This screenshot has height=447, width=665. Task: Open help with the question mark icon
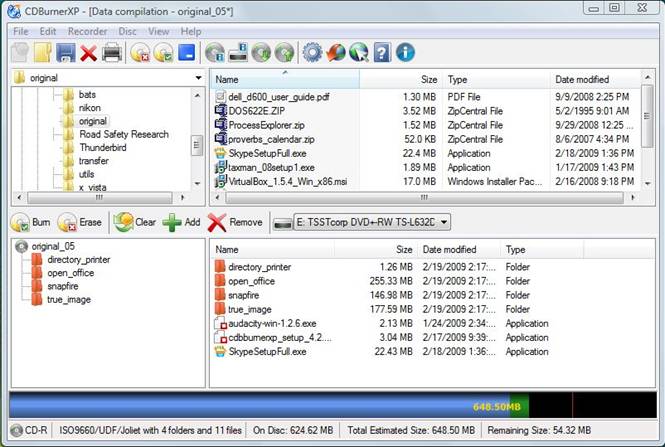click(x=382, y=53)
